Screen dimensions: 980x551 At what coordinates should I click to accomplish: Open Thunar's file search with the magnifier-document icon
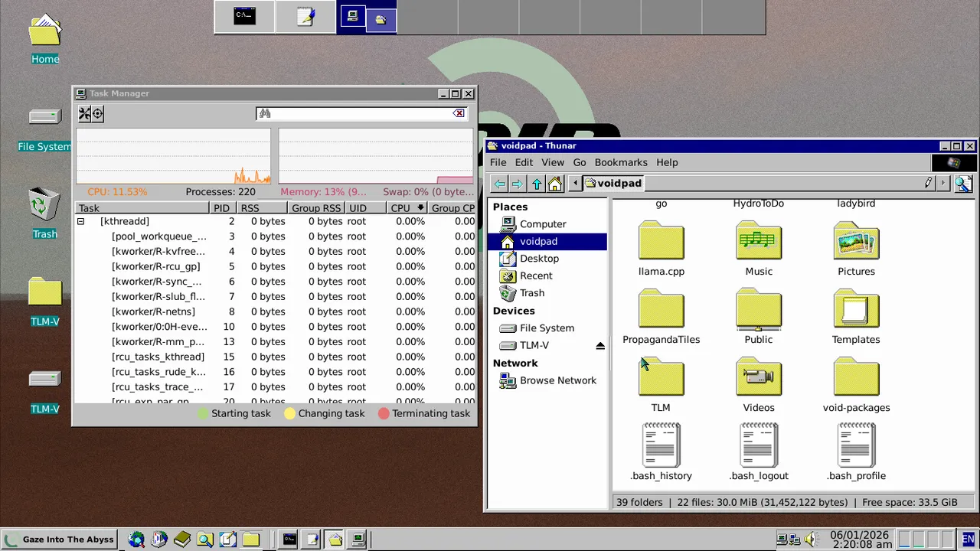pos(963,183)
